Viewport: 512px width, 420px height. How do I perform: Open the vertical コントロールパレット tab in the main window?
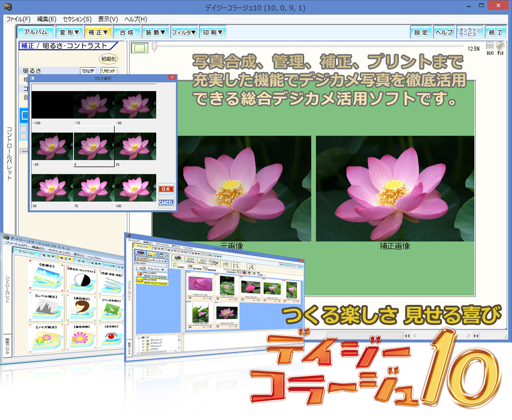[9, 153]
